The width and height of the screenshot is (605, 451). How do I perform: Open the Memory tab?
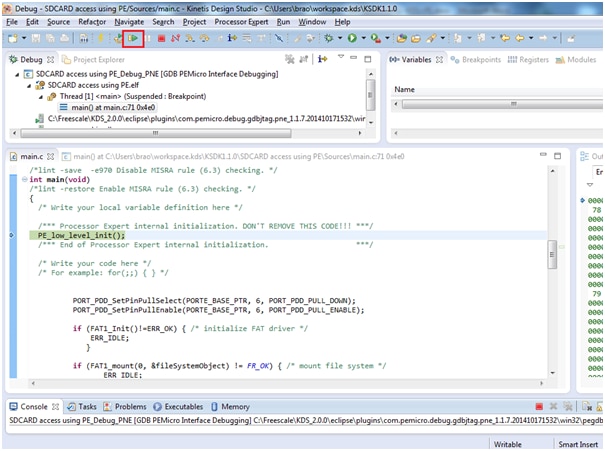[x=235, y=407]
